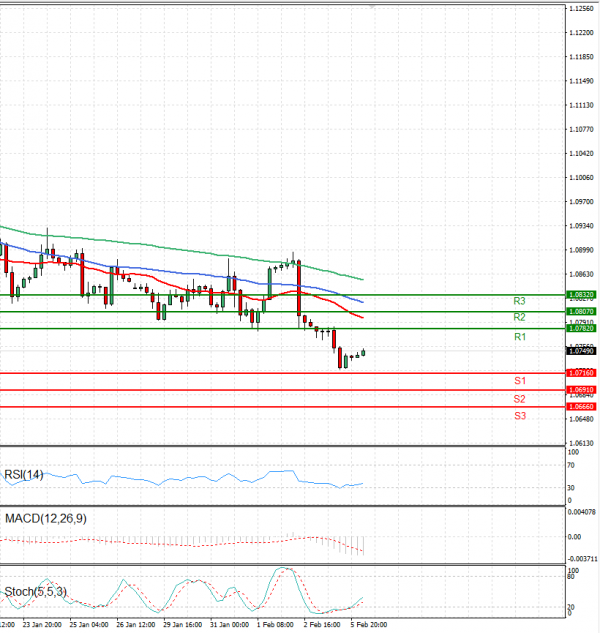This screenshot has width=600, height=633.
Task: Click the RSI(14) indicator label
Action: tap(23, 475)
